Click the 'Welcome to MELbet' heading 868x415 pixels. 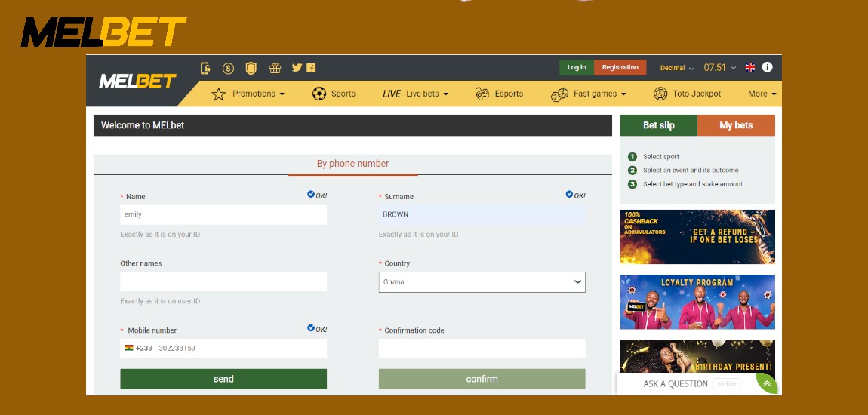coord(143,125)
